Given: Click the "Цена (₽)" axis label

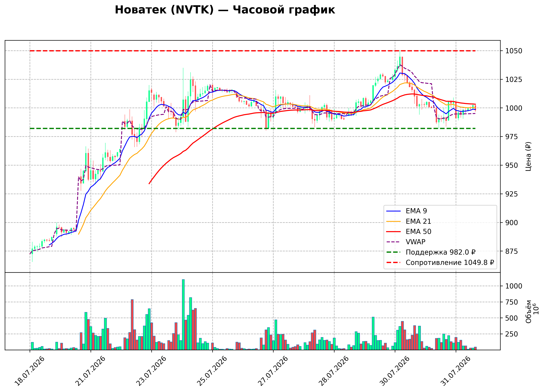Looking at the screenshot, I should [528, 156].
